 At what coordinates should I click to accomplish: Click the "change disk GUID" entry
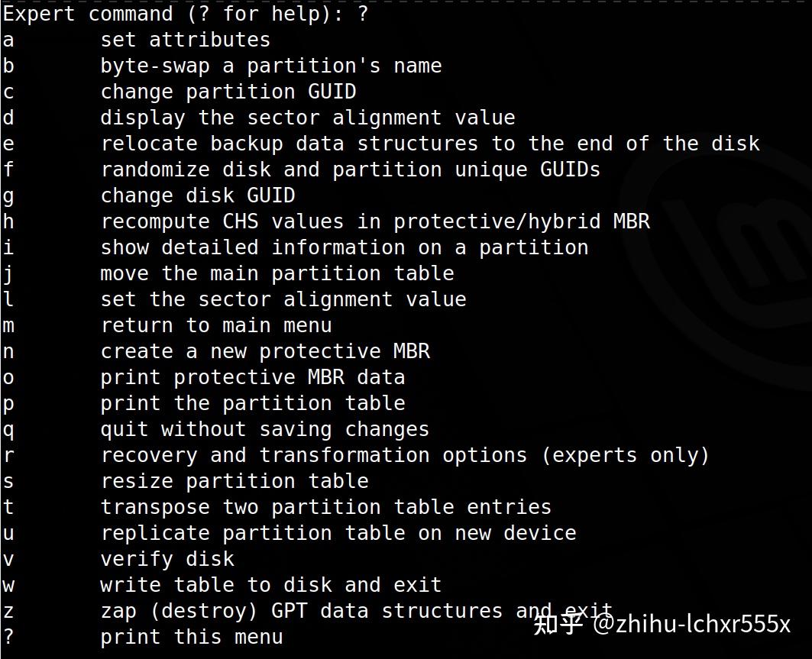coord(197,195)
